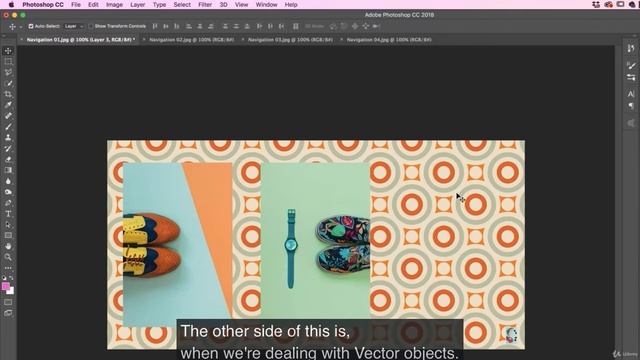Screen dimensions: 640x360
Task: Toggle Show Transform Controls checkbox
Action: click(91, 26)
